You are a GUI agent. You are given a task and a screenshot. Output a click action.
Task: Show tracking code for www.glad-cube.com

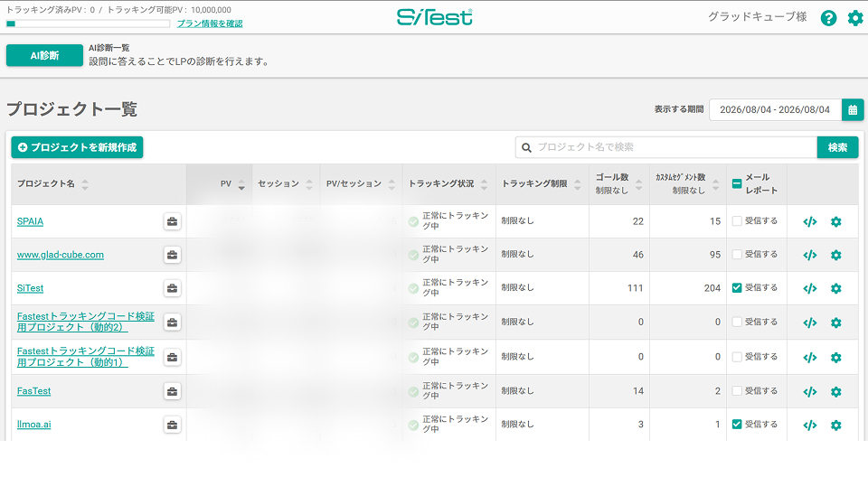point(810,255)
